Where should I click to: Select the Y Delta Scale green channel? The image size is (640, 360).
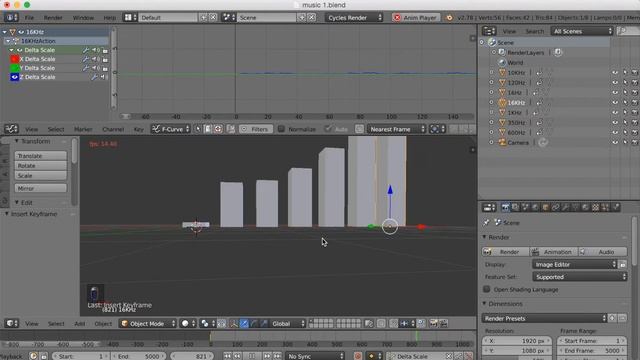pos(38,68)
